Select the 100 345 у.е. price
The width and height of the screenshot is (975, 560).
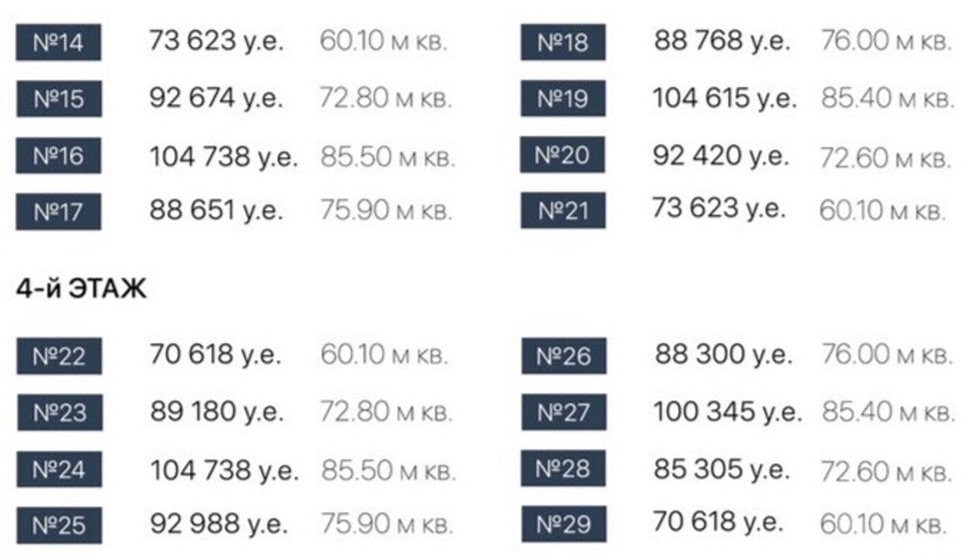pyautogui.click(x=727, y=411)
